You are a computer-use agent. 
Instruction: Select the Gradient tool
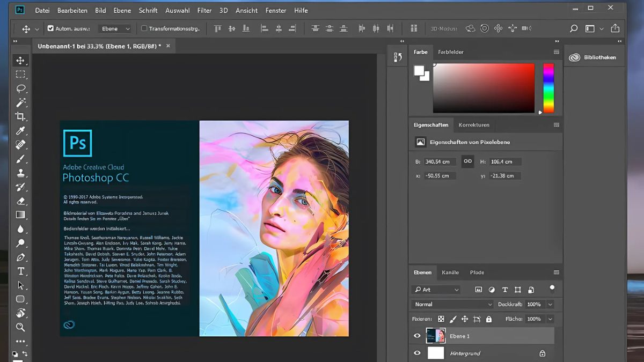click(x=20, y=215)
